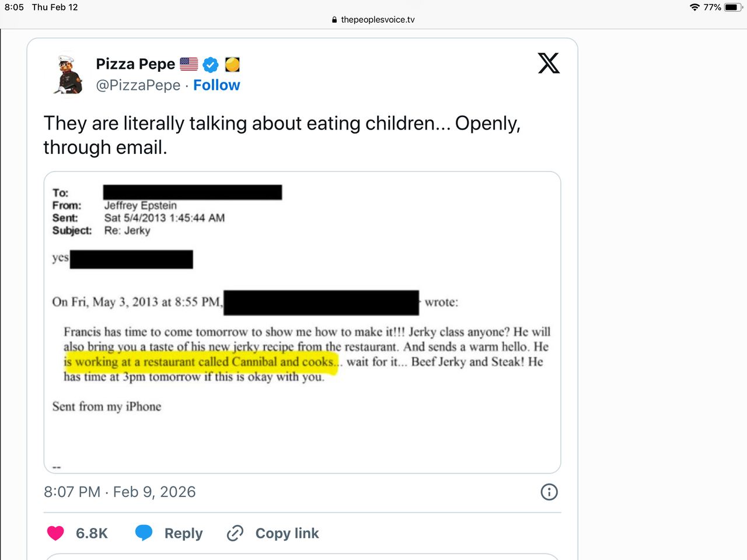Like the tweet with the heart icon
The image size is (747, 560).
pos(55,533)
